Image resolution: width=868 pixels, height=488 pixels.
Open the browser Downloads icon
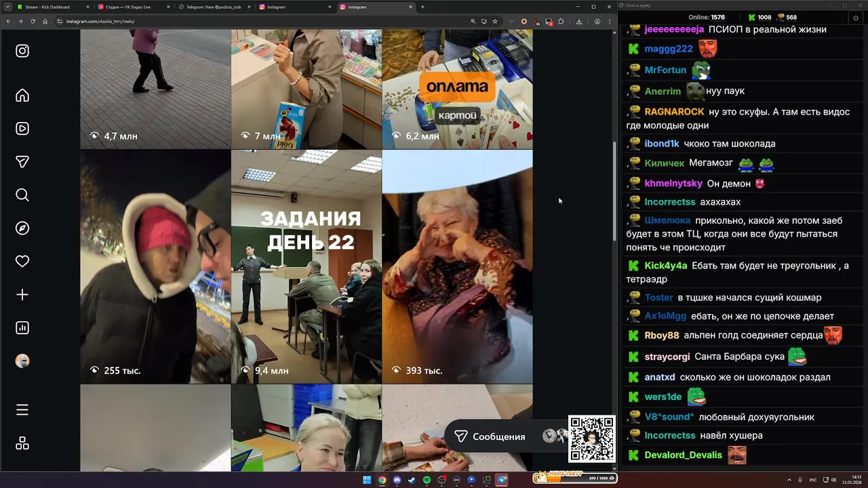click(x=578, y=22)
